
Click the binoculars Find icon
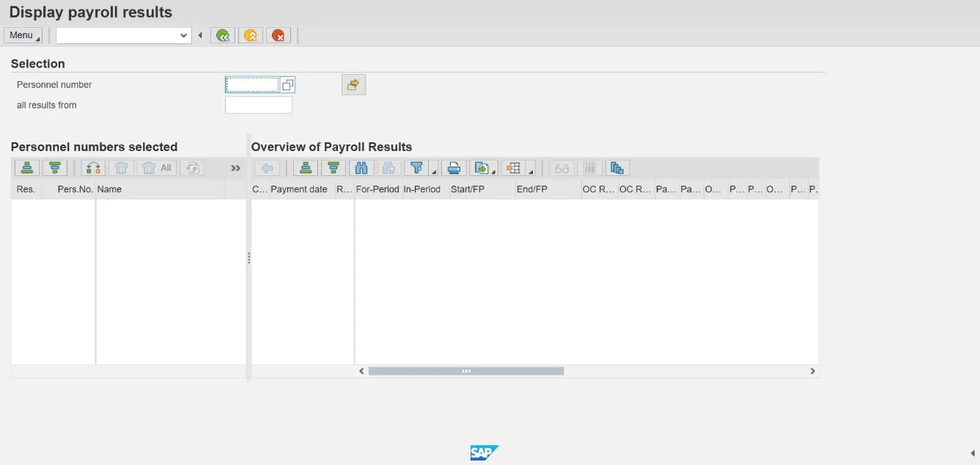click(361, 168)
